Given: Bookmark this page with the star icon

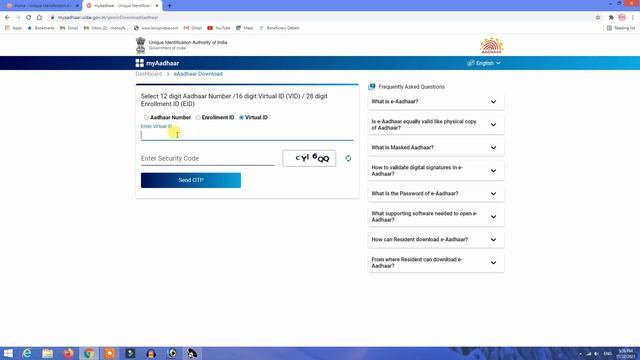Looking at the screenshot, I should pos(598,18).
